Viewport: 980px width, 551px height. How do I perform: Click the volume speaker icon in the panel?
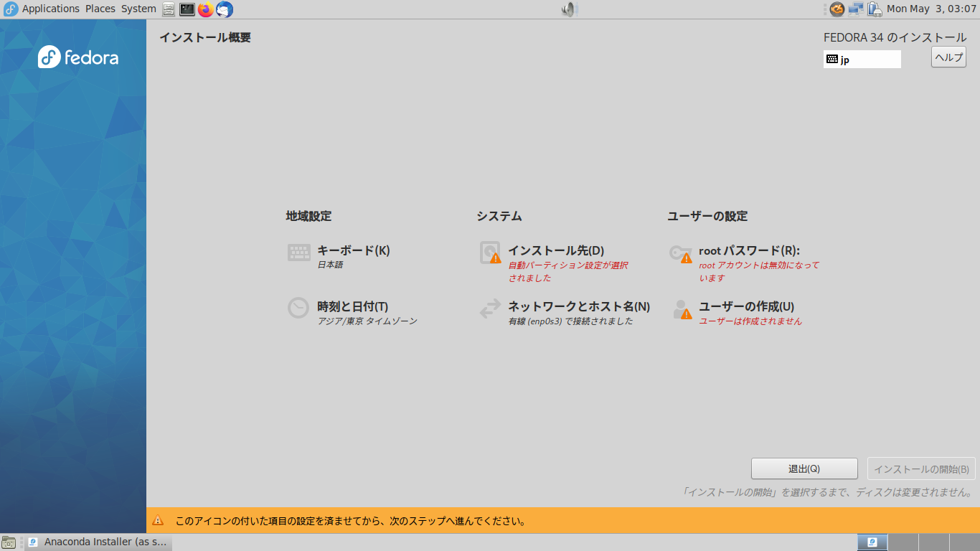tap(569, 9)
